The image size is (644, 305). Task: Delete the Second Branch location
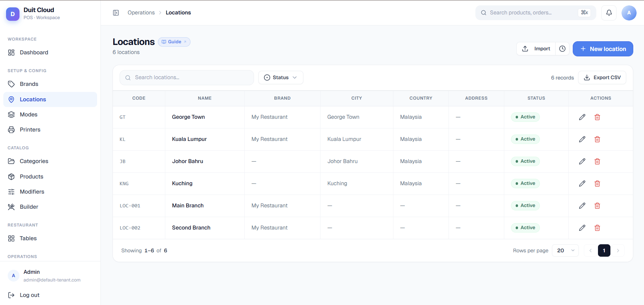[x=597, y=228]
